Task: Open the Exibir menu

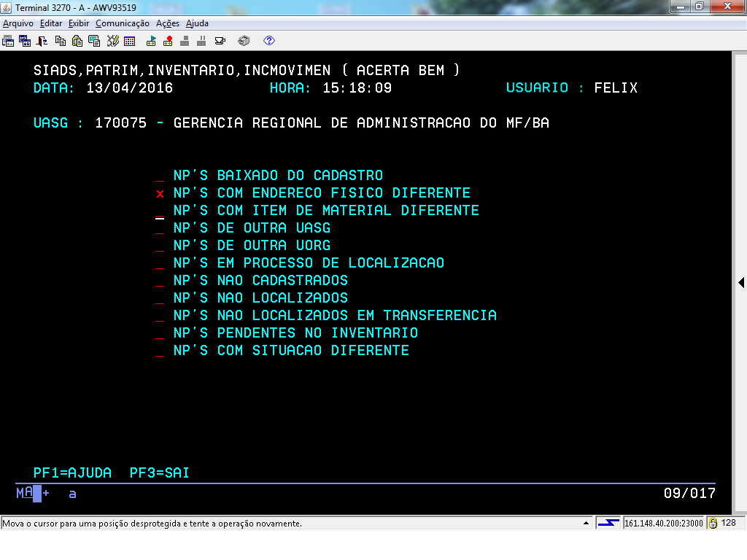Action: click(79, 23)
